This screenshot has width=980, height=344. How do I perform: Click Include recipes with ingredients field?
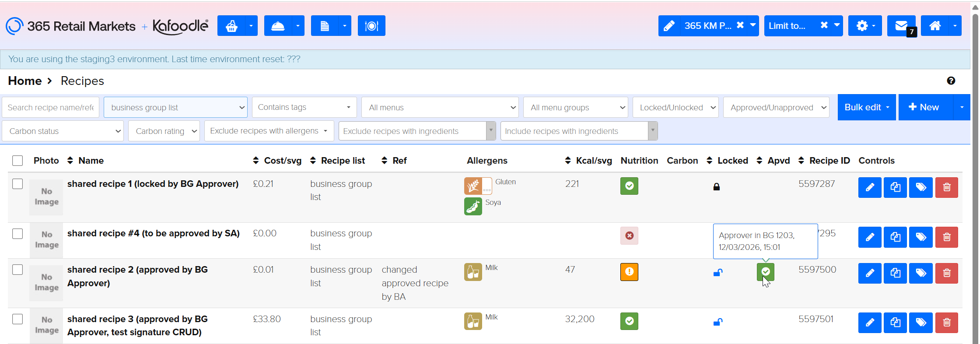click(579, 131)
